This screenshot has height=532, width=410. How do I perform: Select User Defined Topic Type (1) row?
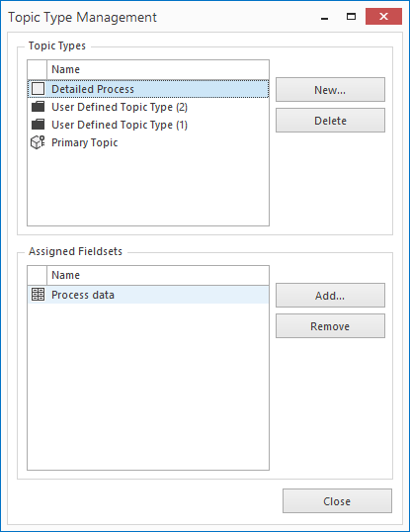click(x=148, y=125)
